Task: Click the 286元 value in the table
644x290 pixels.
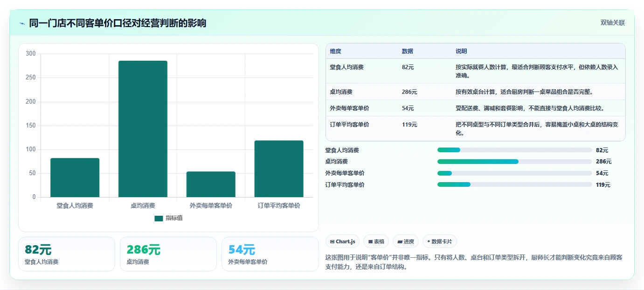Action: (409, 92)
